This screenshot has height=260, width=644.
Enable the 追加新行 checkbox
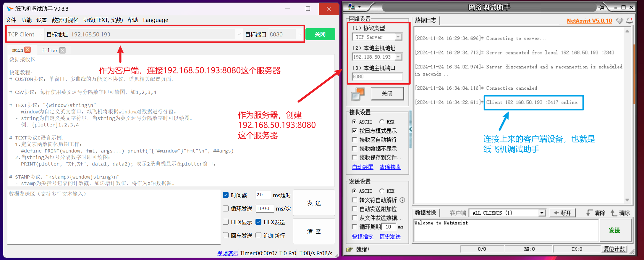click(258, 235)
